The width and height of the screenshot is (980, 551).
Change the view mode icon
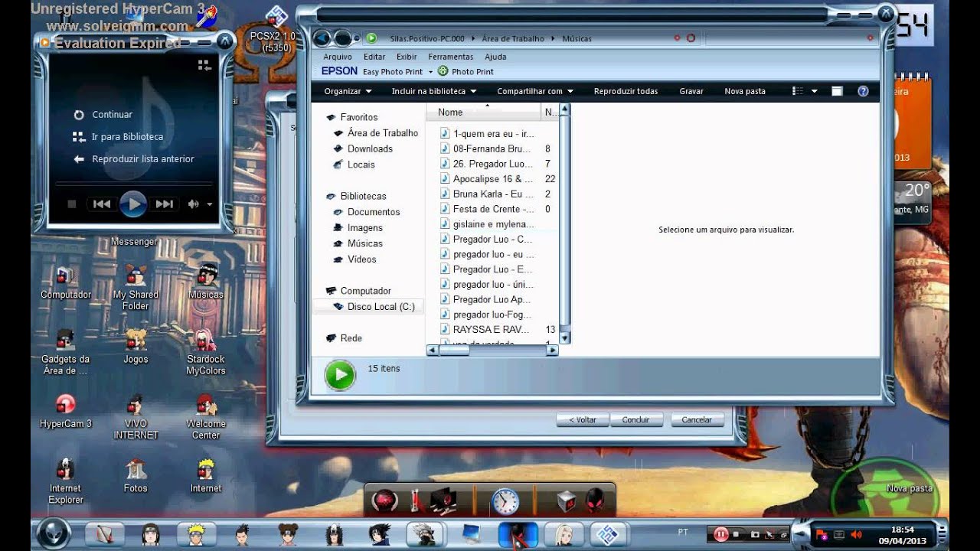click(797, 91)
